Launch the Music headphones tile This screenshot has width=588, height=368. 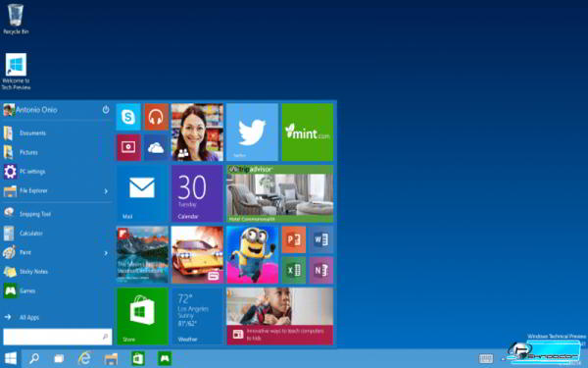pos(156,117)
